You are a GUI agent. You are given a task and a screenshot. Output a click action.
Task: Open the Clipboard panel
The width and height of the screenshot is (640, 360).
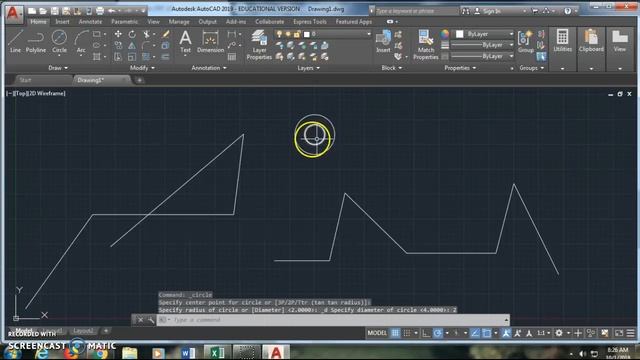[x=591, y=49]
